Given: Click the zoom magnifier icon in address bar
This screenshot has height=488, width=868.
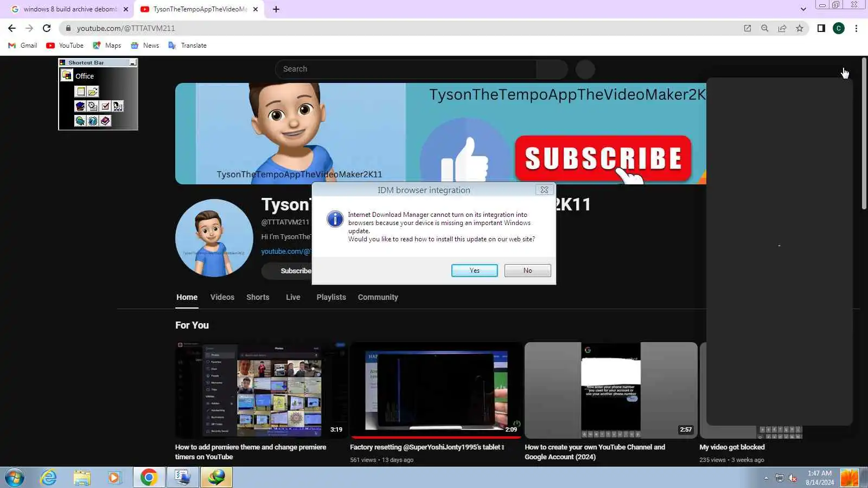Looking at the screenshot, I should coord(765,28).
